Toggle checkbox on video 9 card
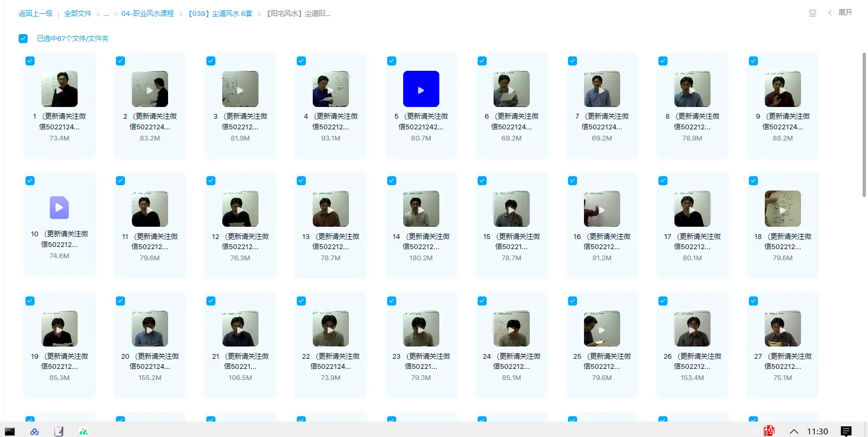The height and width of the screenshot is (437, 868). (x=754, y=61)
